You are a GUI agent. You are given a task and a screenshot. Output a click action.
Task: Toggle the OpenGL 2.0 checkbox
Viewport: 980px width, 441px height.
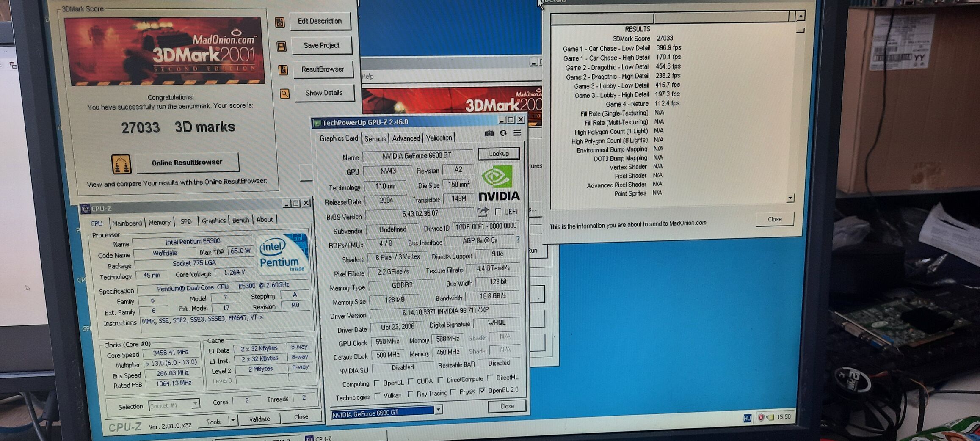[482, 391]
